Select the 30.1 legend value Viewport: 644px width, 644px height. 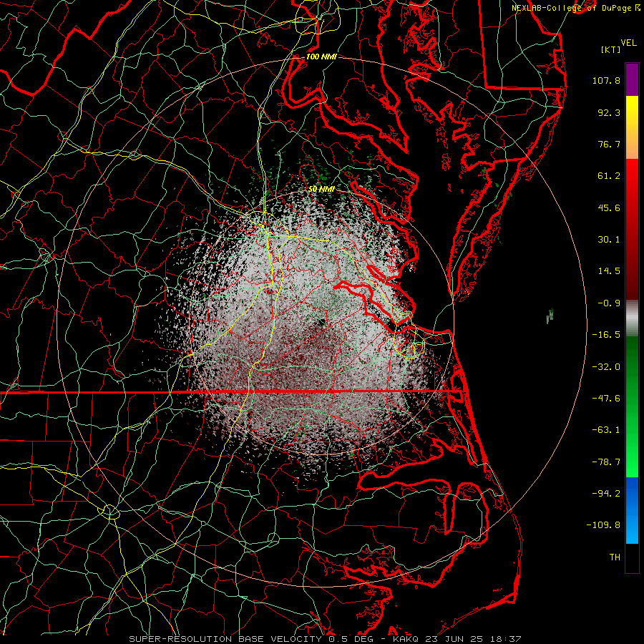pyautogui.click(x=609, y=240)
